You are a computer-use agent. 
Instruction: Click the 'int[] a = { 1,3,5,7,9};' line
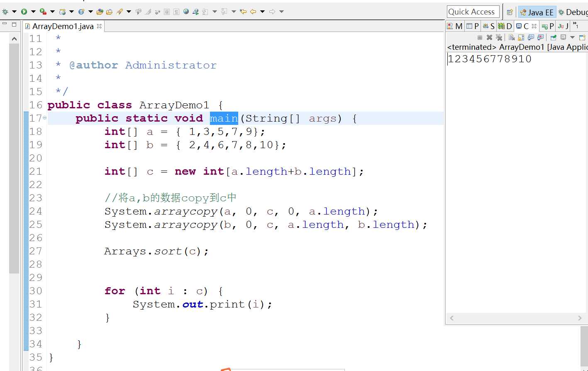[x=185, y=132]
